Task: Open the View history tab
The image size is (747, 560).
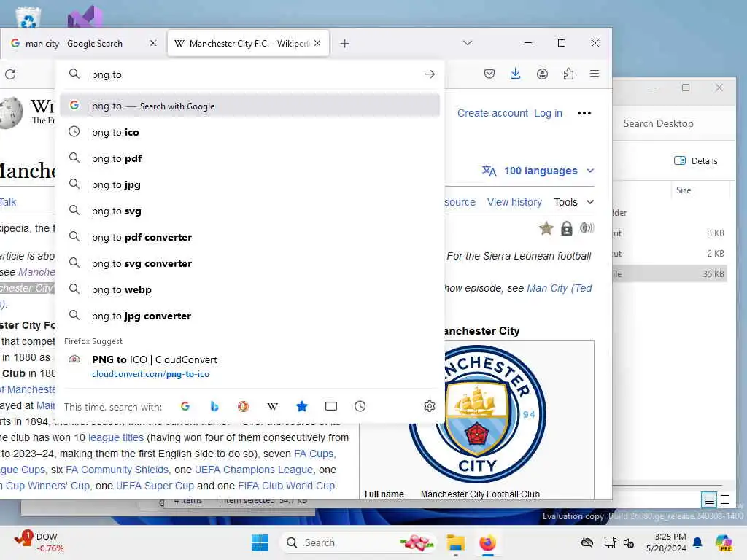Action: point(514,202)
